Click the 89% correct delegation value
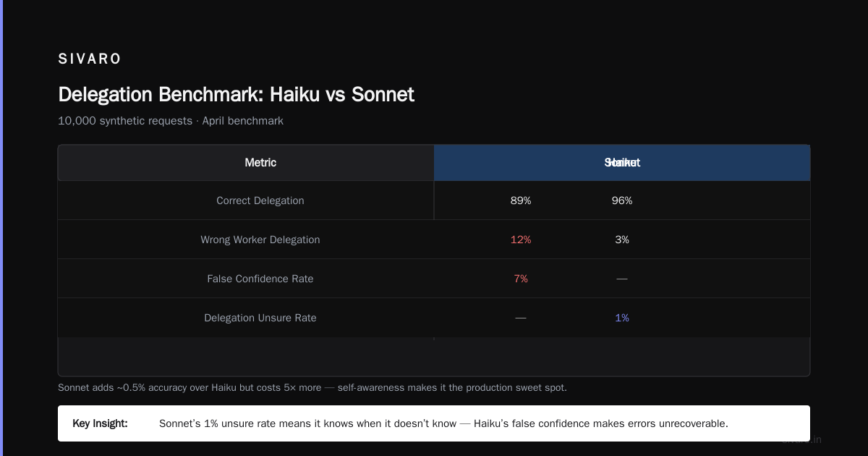 [521, 200]
